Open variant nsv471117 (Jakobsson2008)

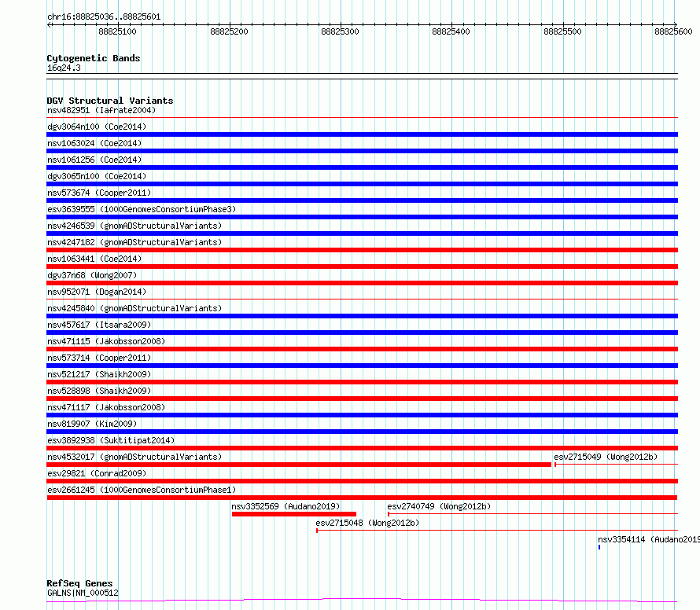pyautogui.click(x=106, y=407)
